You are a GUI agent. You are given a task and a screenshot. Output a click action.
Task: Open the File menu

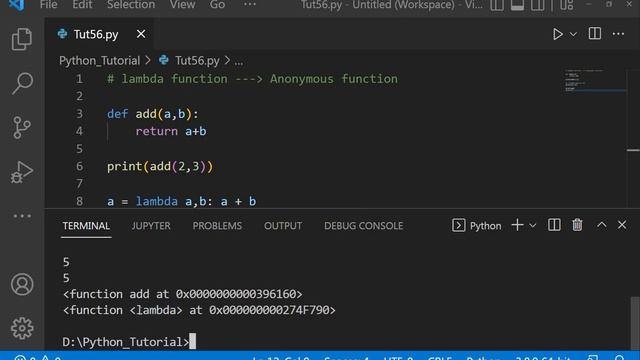[x=49, y=5]
